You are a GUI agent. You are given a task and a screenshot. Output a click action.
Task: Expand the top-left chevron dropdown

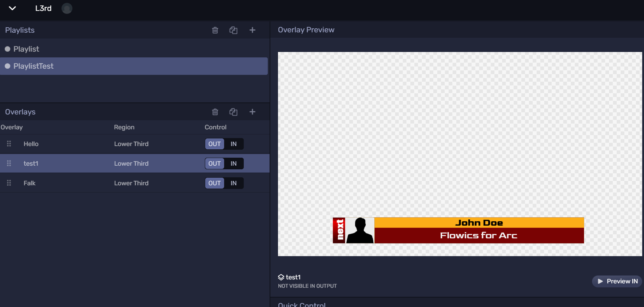pyautogui.click(x=12, y=8)
